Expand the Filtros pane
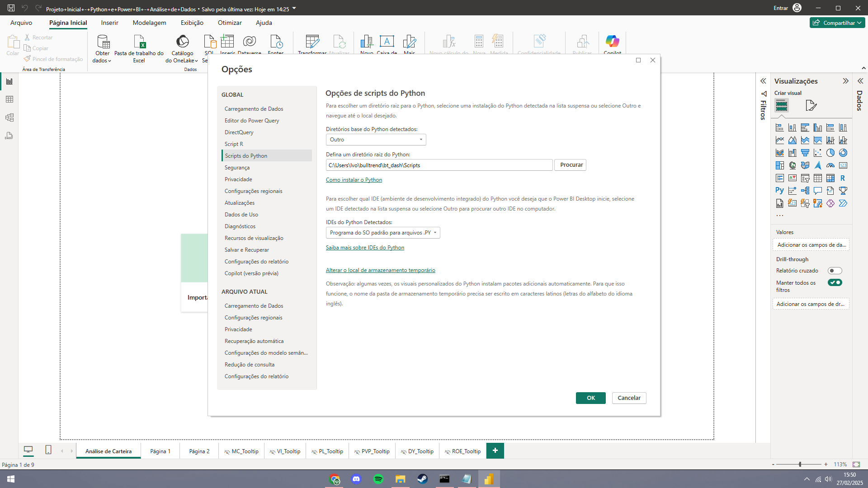868x488 pixels. tap(763, 81)
